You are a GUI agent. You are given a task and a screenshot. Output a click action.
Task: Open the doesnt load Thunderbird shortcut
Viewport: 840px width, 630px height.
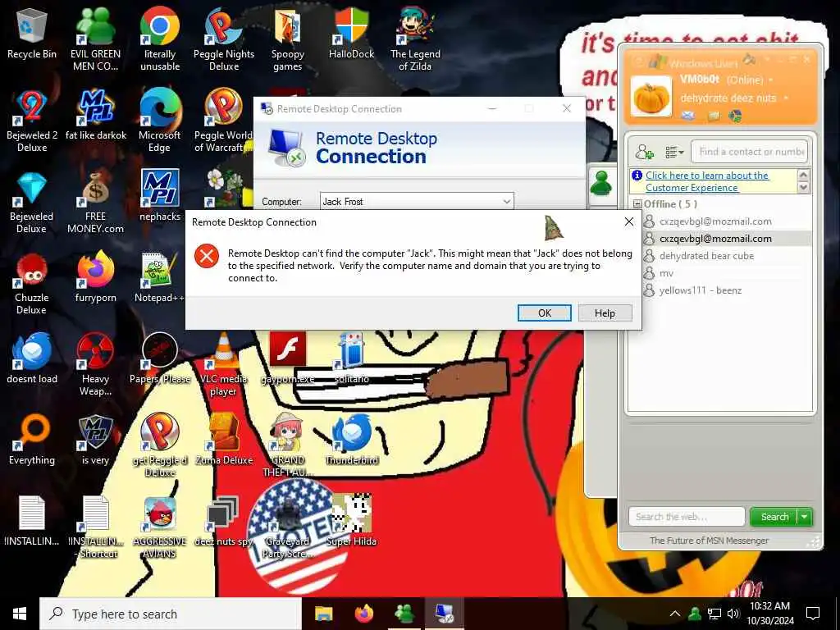point(32,359)
